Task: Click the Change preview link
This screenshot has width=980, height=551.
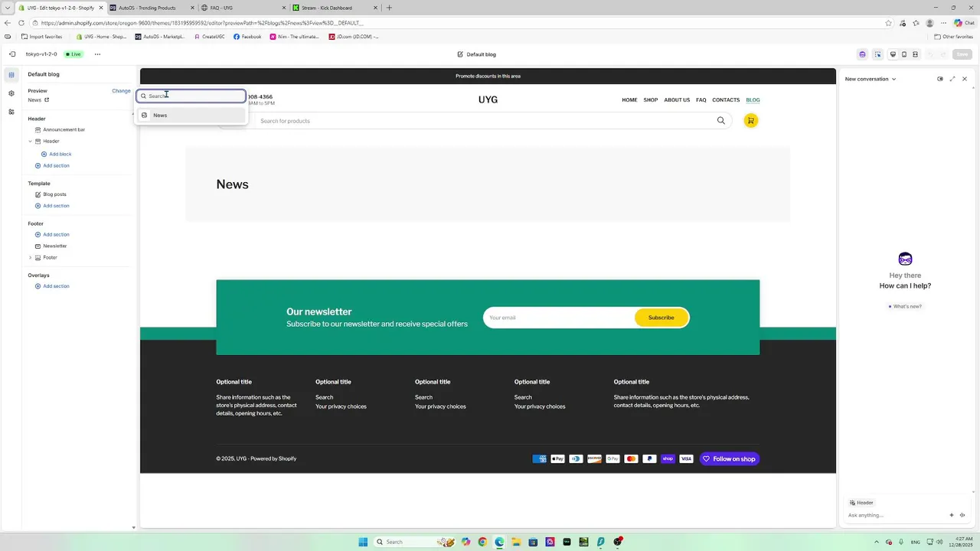Action: [121, 91]
